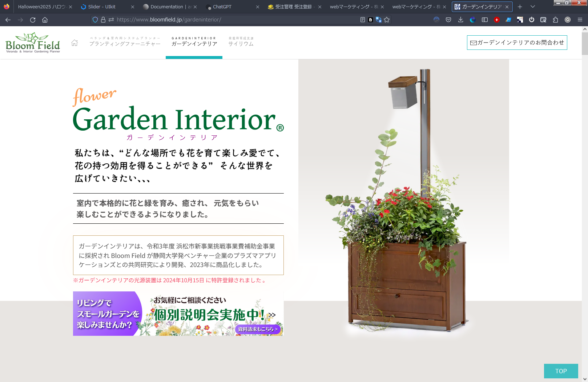Open the Downloads panel icon

[x=460, y=20]
